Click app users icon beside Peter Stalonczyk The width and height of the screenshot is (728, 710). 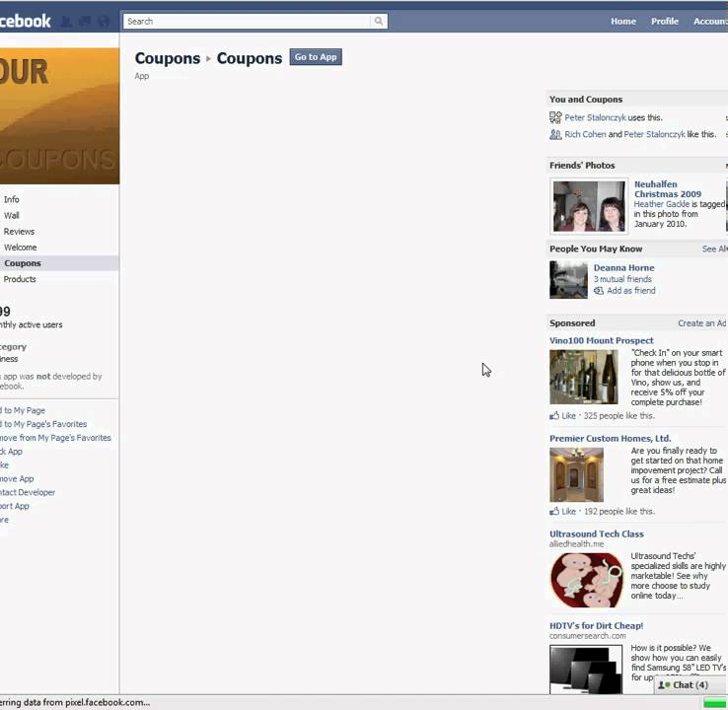555,117
